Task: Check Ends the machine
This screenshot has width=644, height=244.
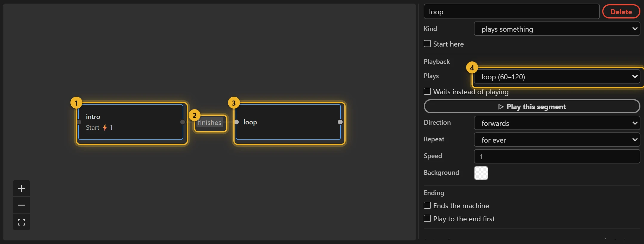Action: [427, 206]
